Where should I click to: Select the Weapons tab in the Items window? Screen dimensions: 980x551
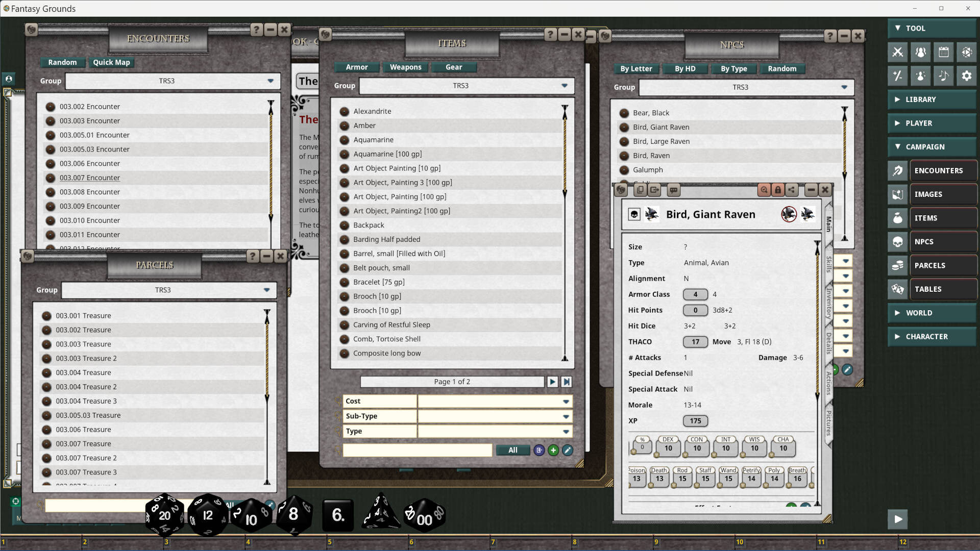coord(406,67)
